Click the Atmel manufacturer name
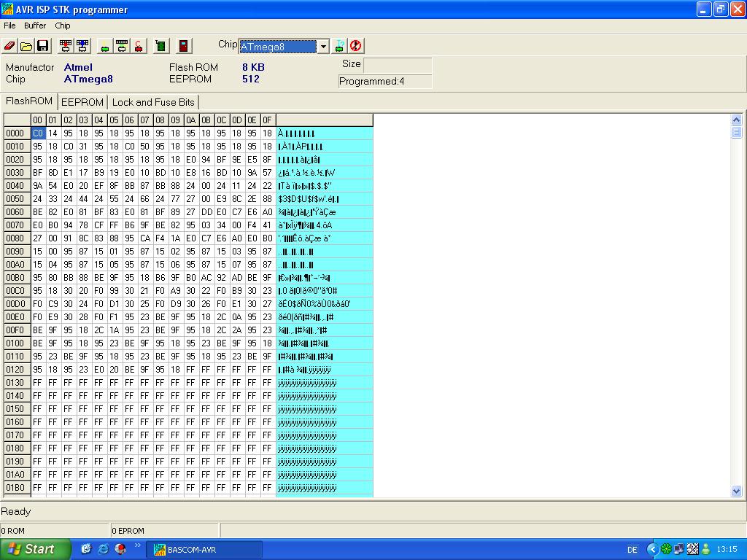 click(78, 67)
